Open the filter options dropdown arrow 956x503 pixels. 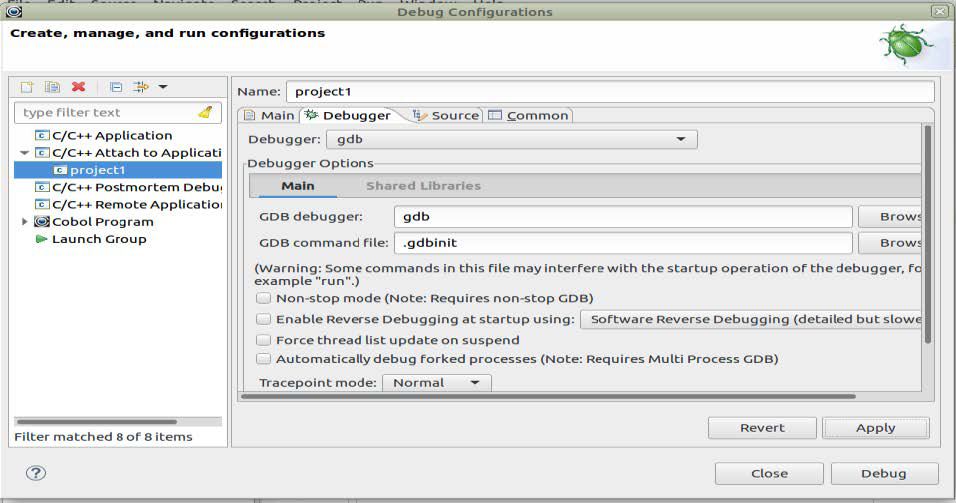(x=163, y=87)
